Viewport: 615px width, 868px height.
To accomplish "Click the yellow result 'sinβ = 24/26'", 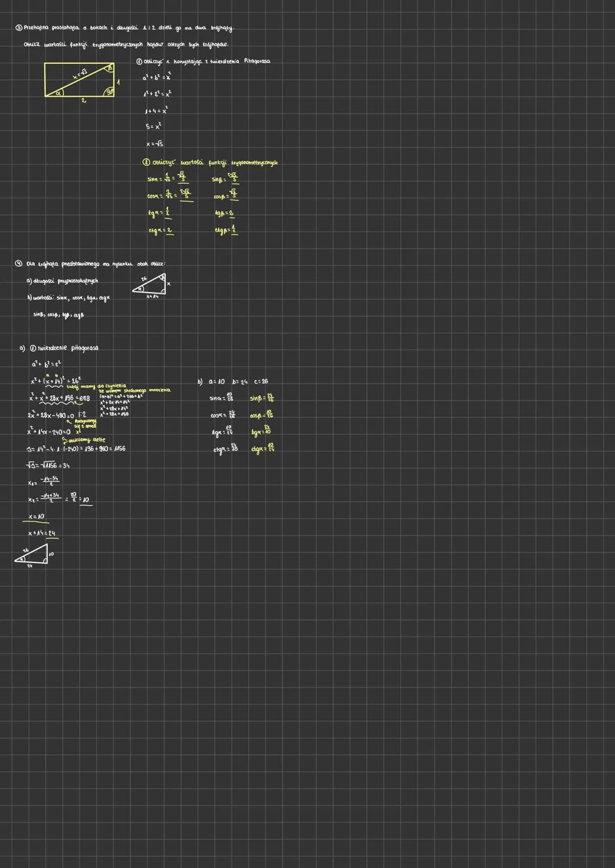I will (x=261, y=398).
